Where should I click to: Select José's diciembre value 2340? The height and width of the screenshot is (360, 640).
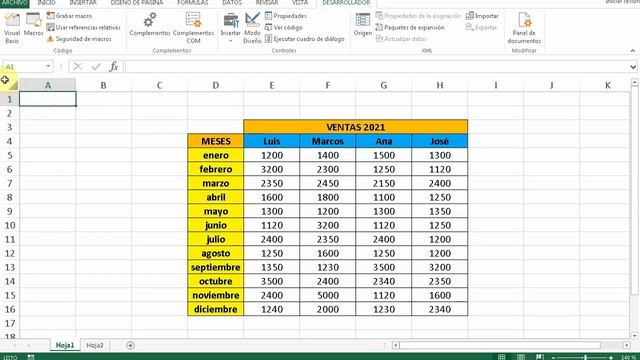[440, 309]
